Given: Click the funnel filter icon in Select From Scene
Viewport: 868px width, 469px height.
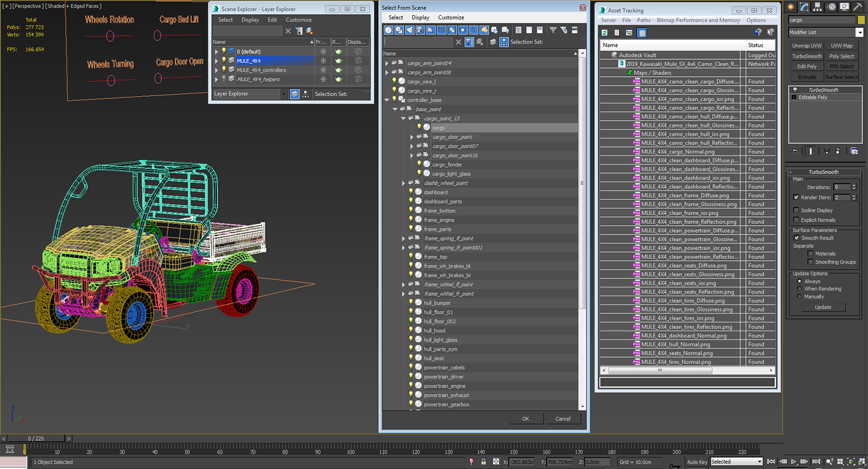Looking at the screenshot, I should tap(553, 30).
